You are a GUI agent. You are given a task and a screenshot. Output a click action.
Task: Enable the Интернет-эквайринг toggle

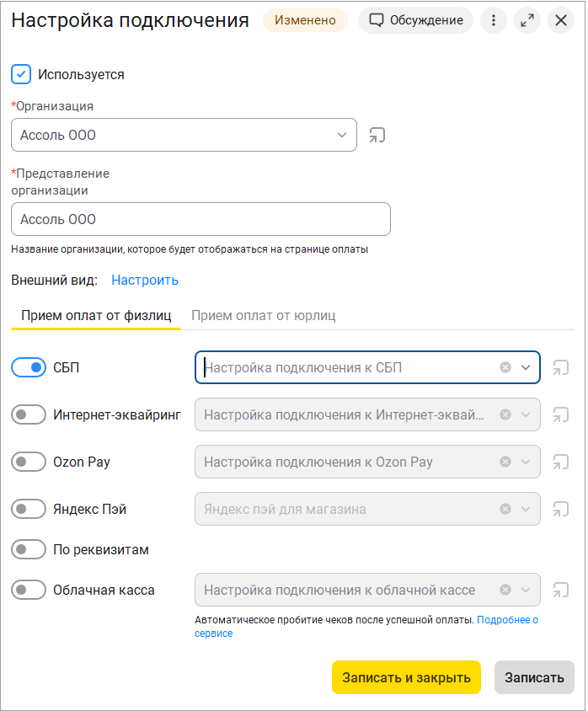(29, 415)
